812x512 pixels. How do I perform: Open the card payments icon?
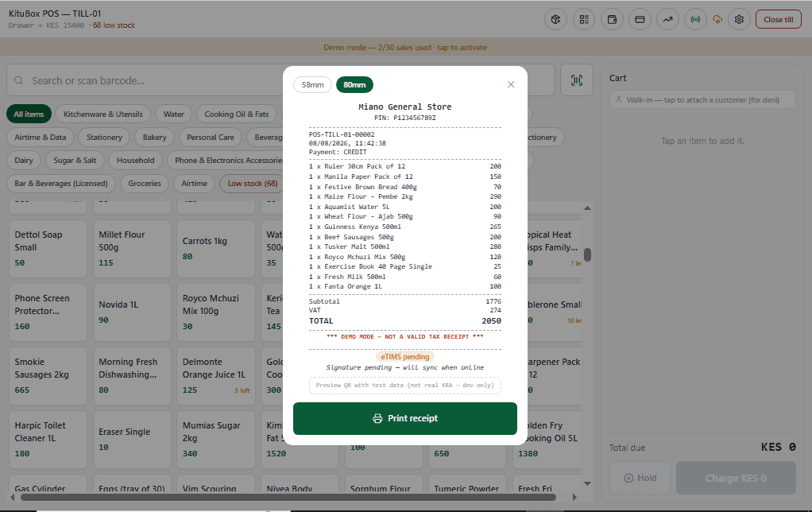tap(640, 20)
